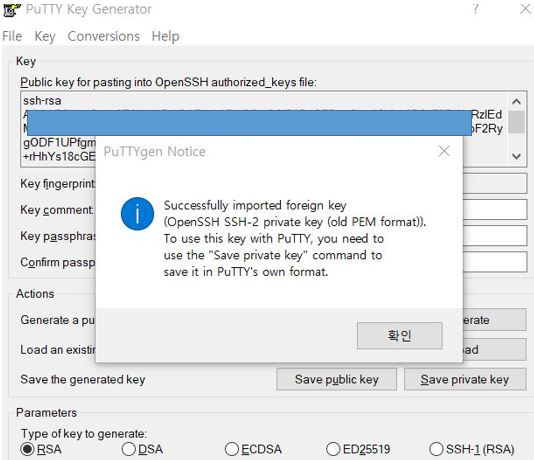534x460 pixels.
Task: Click the partially hidden Load button
Action: click(x=494, y=349)
